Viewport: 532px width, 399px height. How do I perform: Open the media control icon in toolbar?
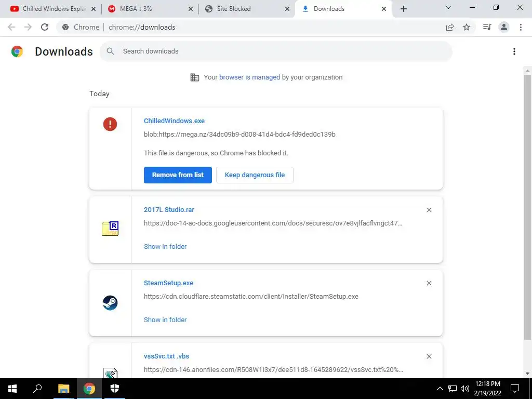(487, 27)
